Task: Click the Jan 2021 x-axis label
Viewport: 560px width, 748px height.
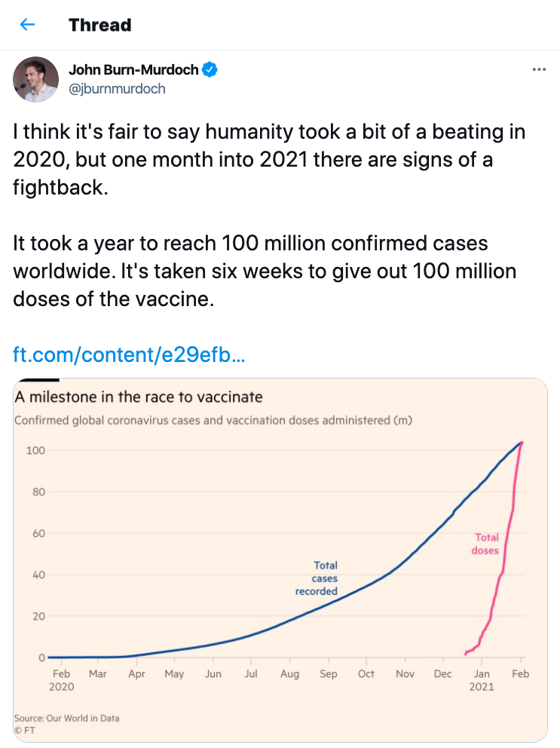Action: coord(482,679)
